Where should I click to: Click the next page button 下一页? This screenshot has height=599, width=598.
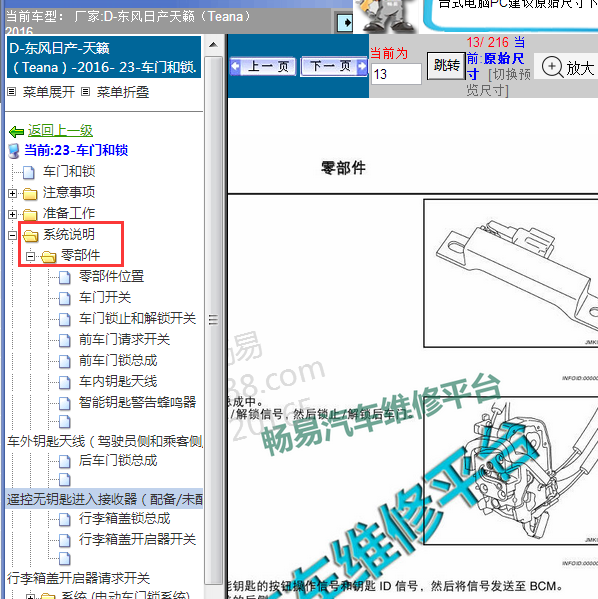pos(334,66)
